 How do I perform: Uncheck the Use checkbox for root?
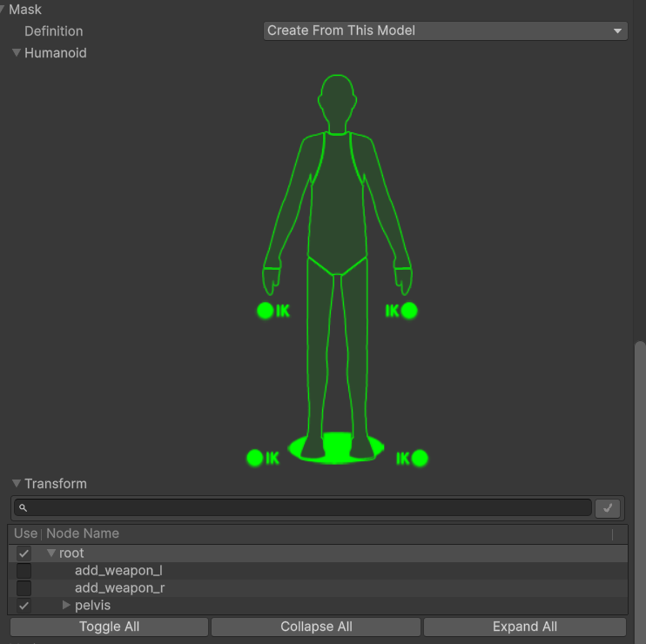[24, 553]
